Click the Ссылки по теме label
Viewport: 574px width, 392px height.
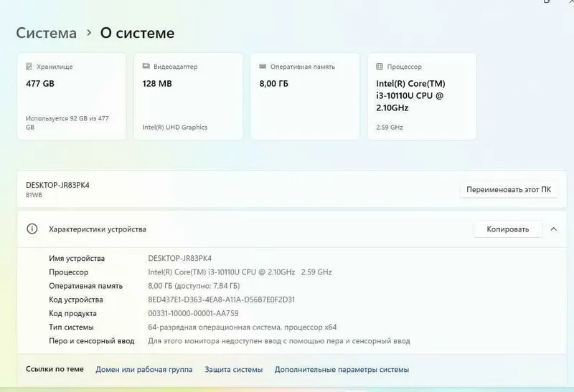point(55,369)
